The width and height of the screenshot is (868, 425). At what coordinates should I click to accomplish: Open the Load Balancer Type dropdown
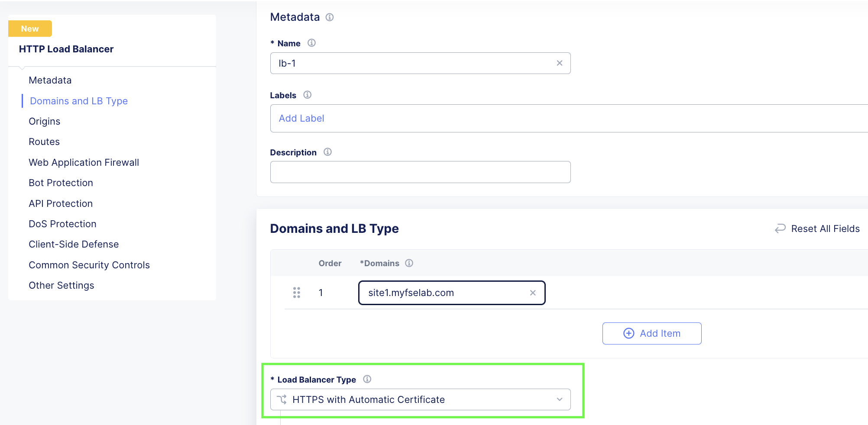point(420,399)
